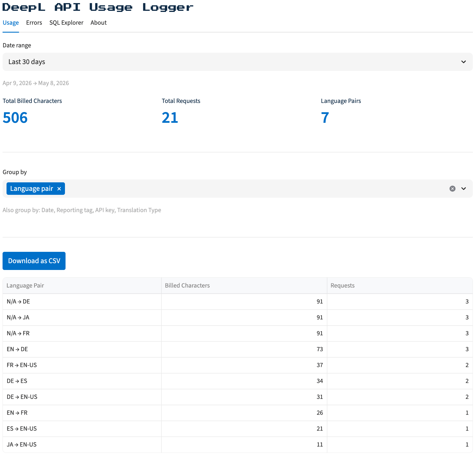Select the DE → EN-US row cell
Screen dimensions: 476x456
coord(82,397)
